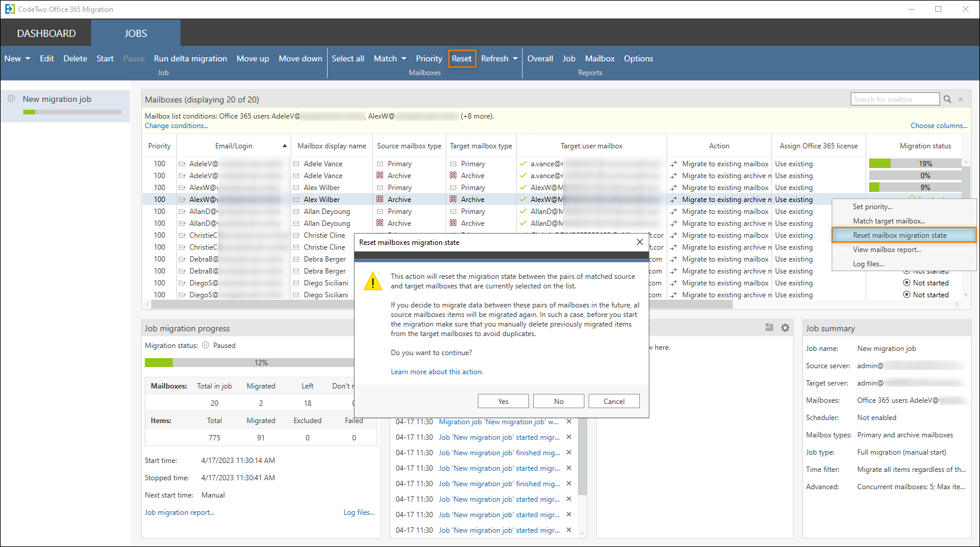980x547 pixels.
Task: Choose Match target mailbox... from the context menu
Action: (x=903, y=221)
